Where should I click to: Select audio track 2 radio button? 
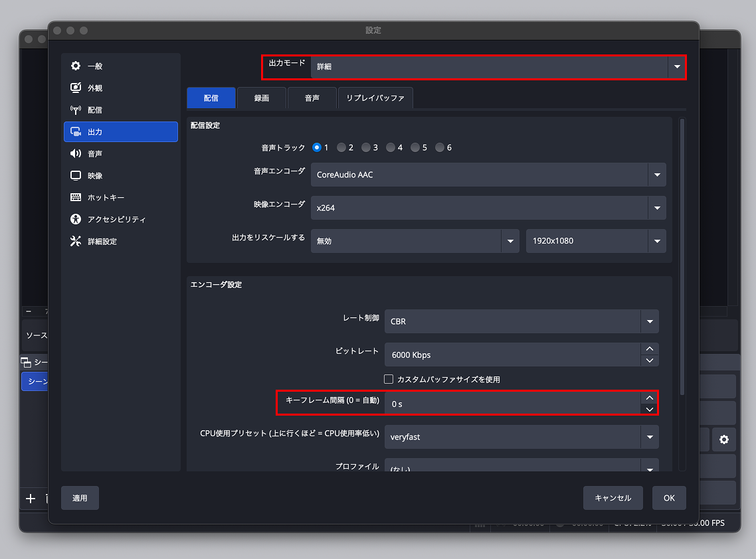[x=341, y=147]
